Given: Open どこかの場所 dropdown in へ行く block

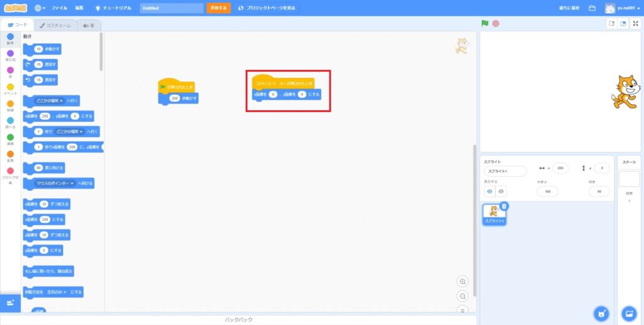Looking at the screenshot, I should 49,101.
